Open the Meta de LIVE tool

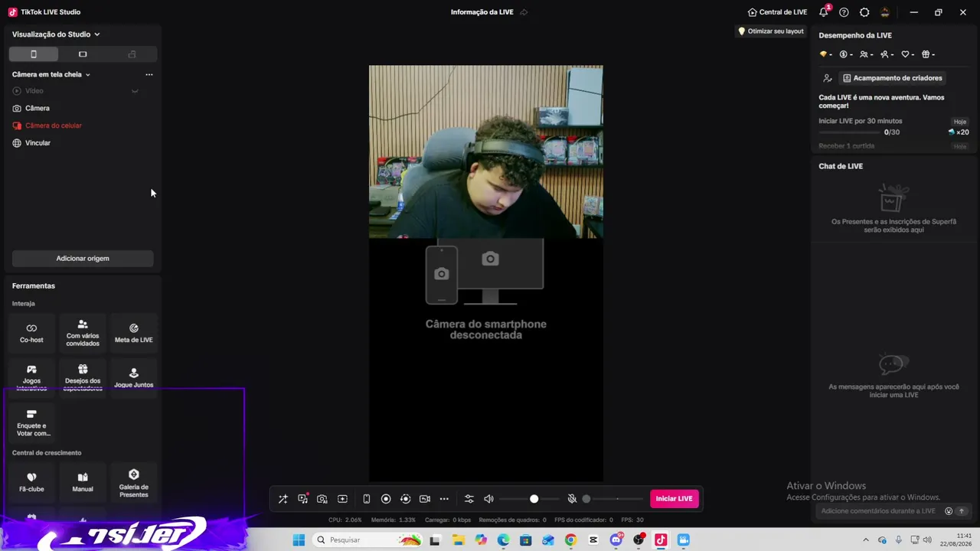click(134, 333)
